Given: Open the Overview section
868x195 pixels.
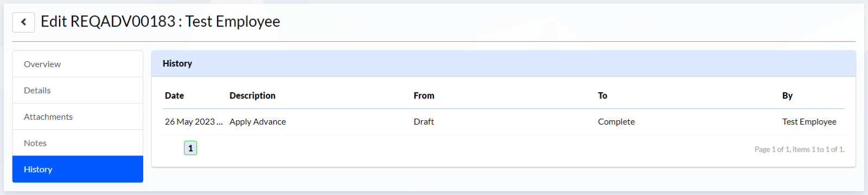Looking at the screenshot, I should coord(78,64).
